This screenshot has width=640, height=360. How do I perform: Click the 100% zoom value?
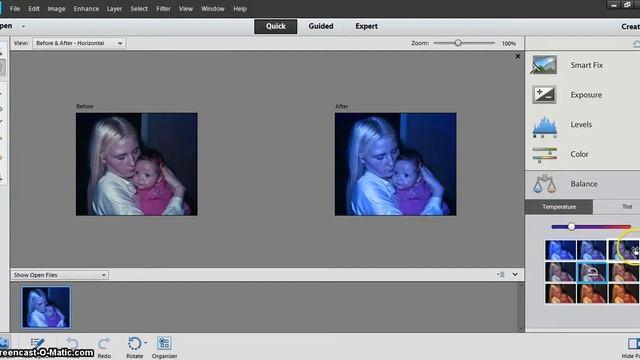pos(509,43)
